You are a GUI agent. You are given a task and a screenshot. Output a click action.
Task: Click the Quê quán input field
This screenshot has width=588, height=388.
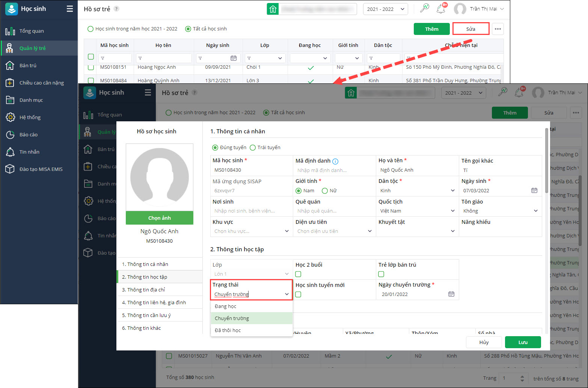334,211
